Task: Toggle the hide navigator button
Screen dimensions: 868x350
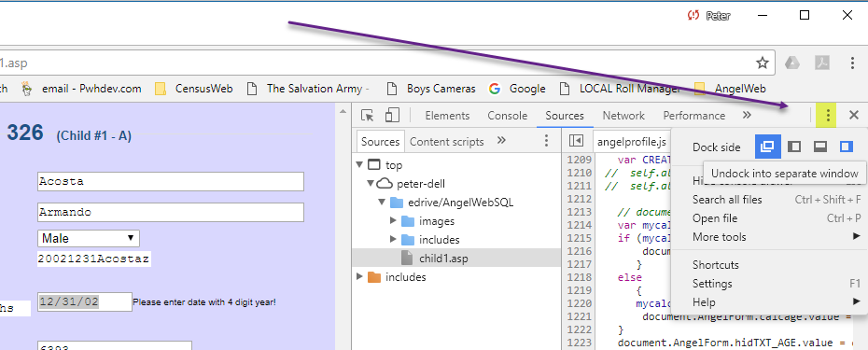Action: click(576, 141)
